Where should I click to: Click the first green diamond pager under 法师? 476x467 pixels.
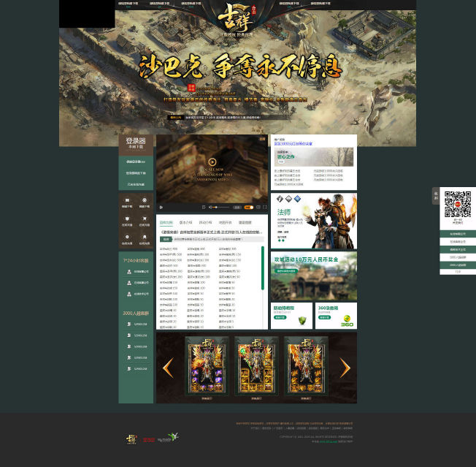click(280, 240)
